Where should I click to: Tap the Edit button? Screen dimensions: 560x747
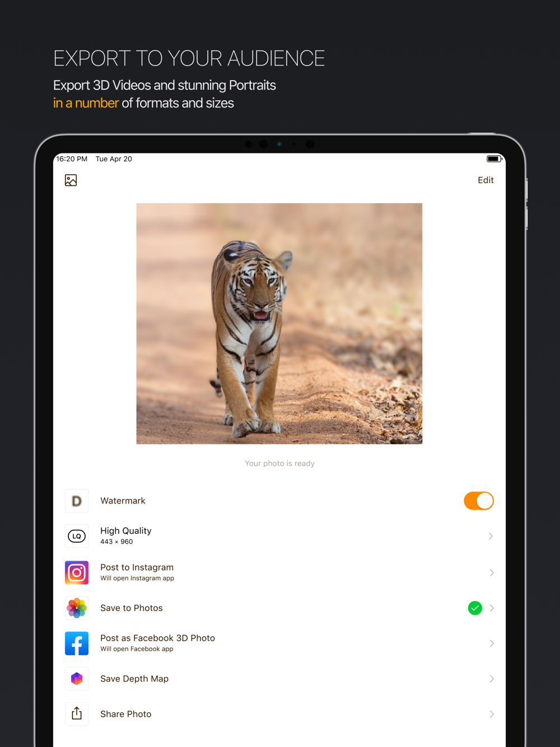(486, 180)
